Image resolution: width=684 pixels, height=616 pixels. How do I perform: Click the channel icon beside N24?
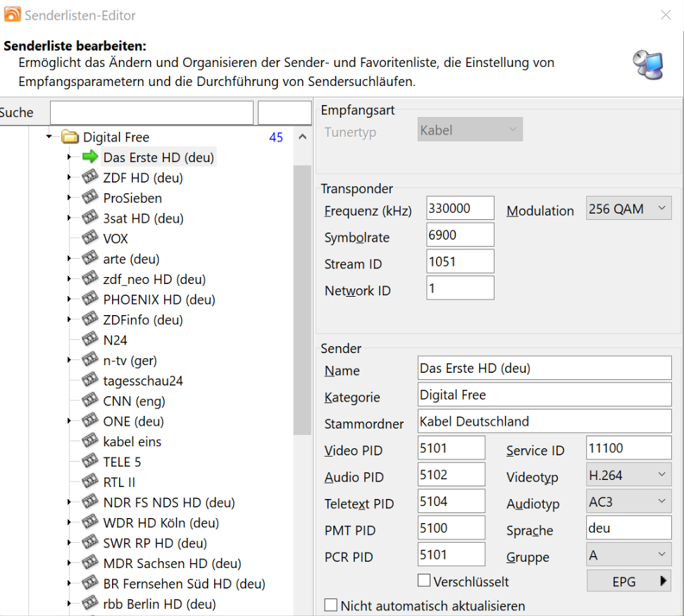pos(90,339)
